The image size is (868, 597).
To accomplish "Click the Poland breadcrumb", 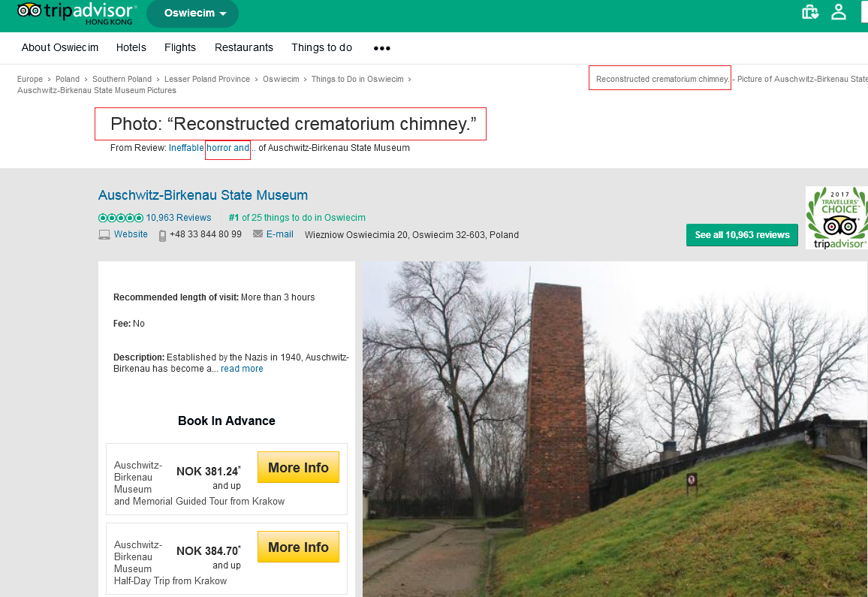I will 68,79.
